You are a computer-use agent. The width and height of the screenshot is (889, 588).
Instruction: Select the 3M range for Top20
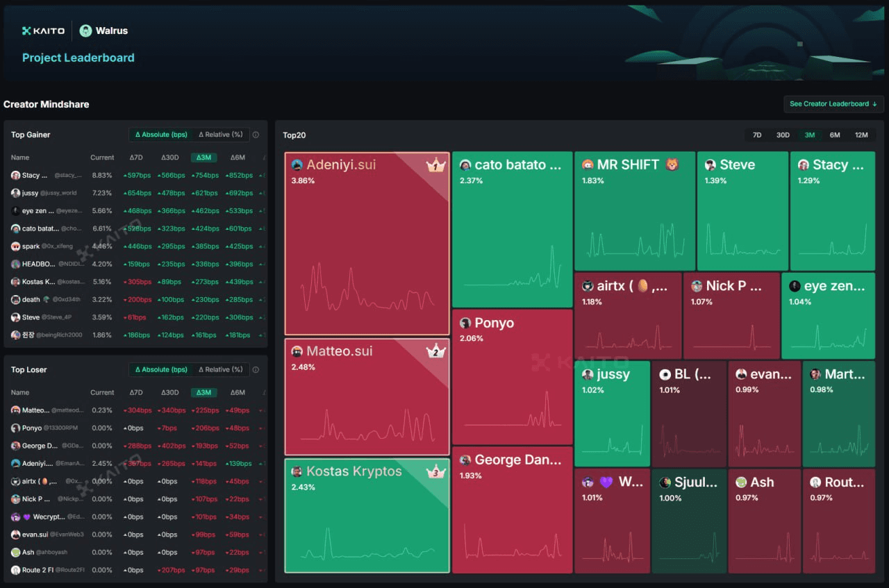click(810, 135)
